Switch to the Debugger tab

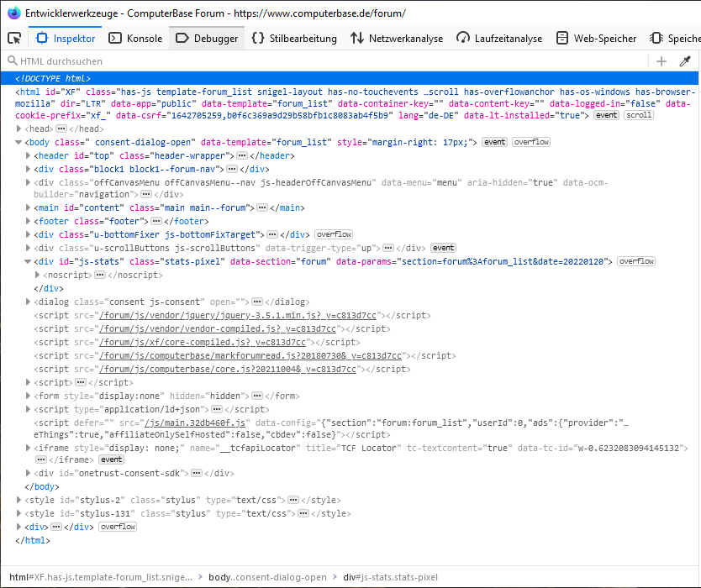[x=207, y=38]
